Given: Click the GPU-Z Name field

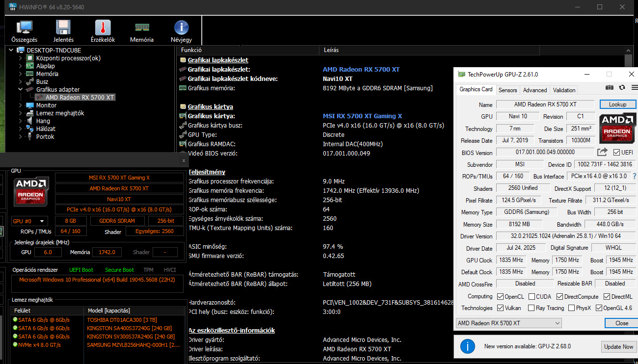Looking at the screenshot, I should pos(545,104).
